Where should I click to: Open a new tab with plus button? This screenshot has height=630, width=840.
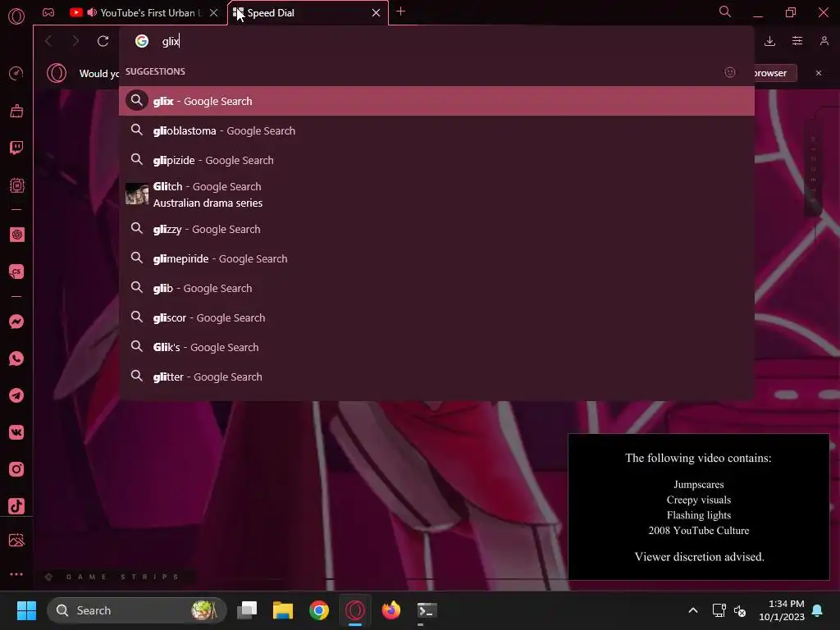pyautogui.click(x=400, y=11)
